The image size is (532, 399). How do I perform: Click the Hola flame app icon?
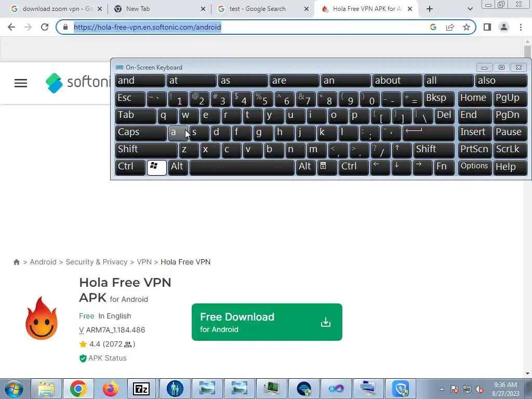[42, 318]
